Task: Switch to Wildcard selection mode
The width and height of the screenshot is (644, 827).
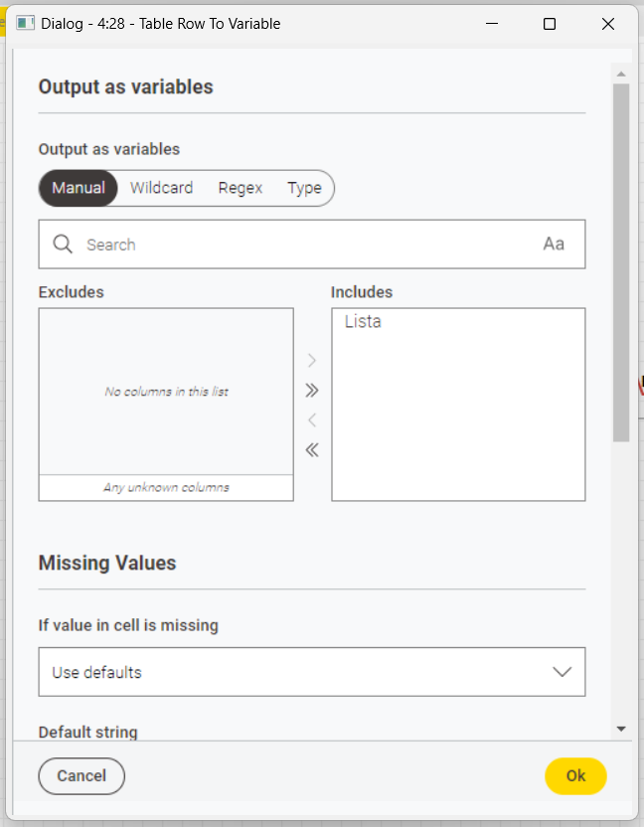Action: tap(161, 188)
